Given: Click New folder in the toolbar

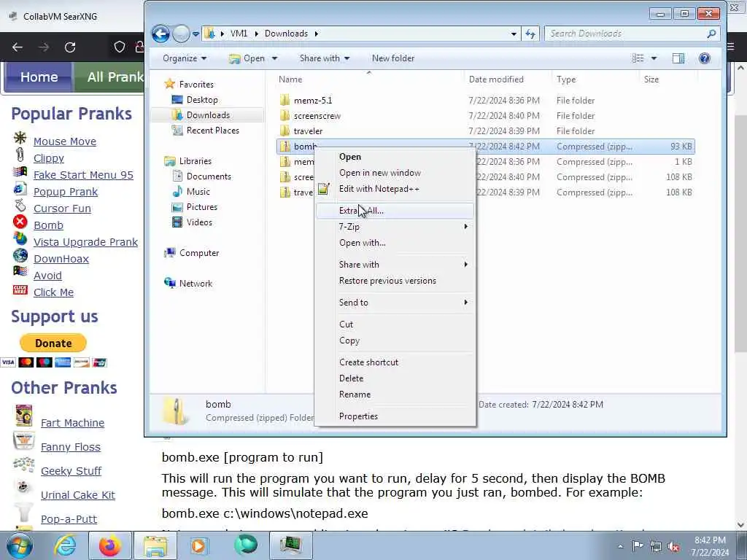Looking at the screenshot, I should pos(393,58).
